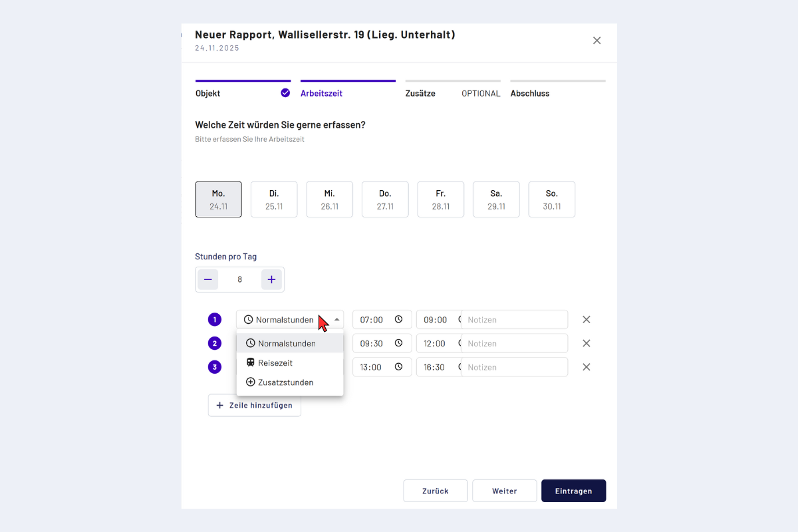Choose Zusatzstunden from the dropdown list
The height and width of the screenshot is (532, 798).
pyautogui.click(x=285, y=382)
